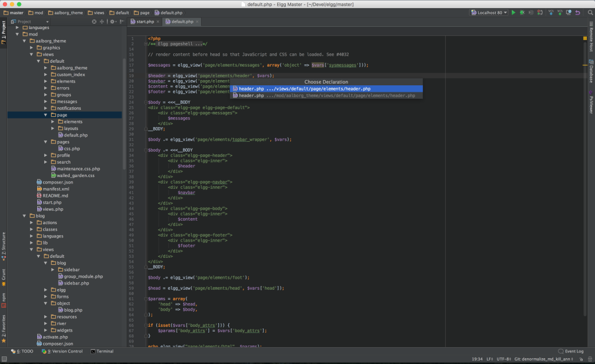Collapse the blog module folder

24,216
